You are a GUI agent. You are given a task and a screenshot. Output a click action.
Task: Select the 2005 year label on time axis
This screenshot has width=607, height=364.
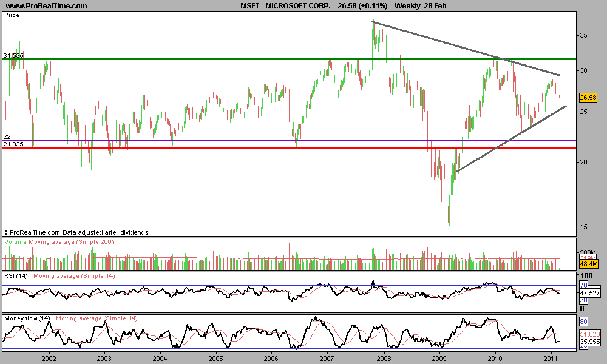pos(215,358)
